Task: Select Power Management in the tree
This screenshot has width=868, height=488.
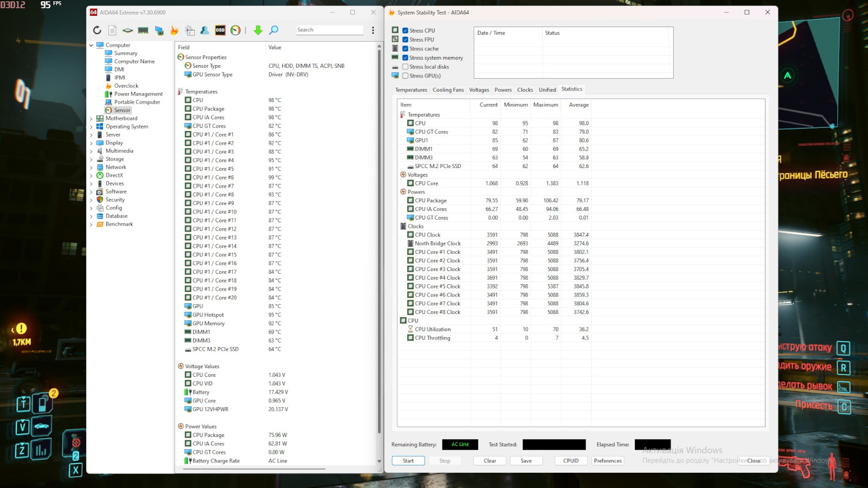Action: click(x=138, y=94)
